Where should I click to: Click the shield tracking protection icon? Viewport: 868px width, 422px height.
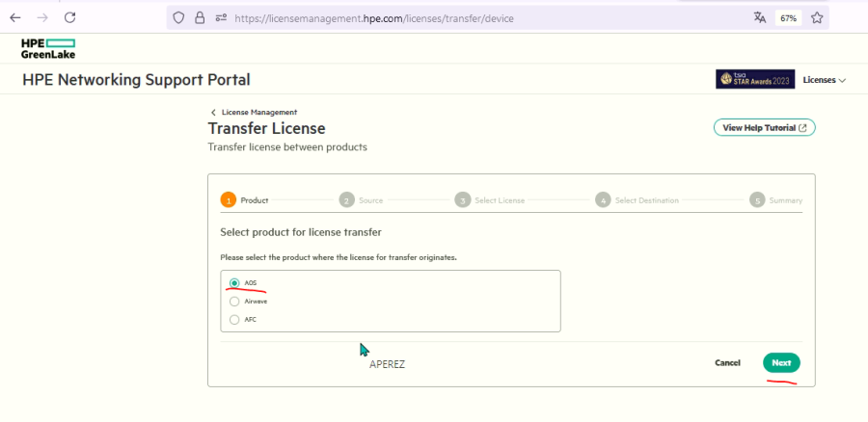tap(177, 17)
